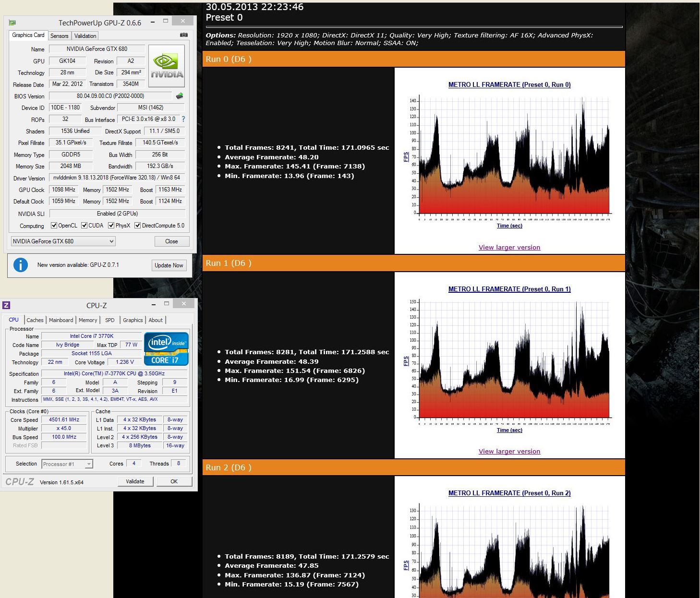Click the Core Speed value 4501.61 MHz
This screenshot has width=700, height=598.
(64, 419)
